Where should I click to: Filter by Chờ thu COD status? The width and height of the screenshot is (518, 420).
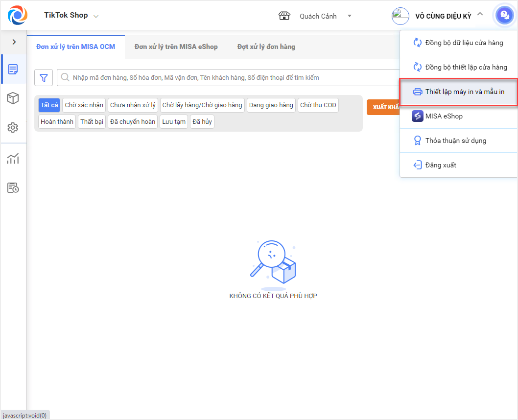click(318, 105)
